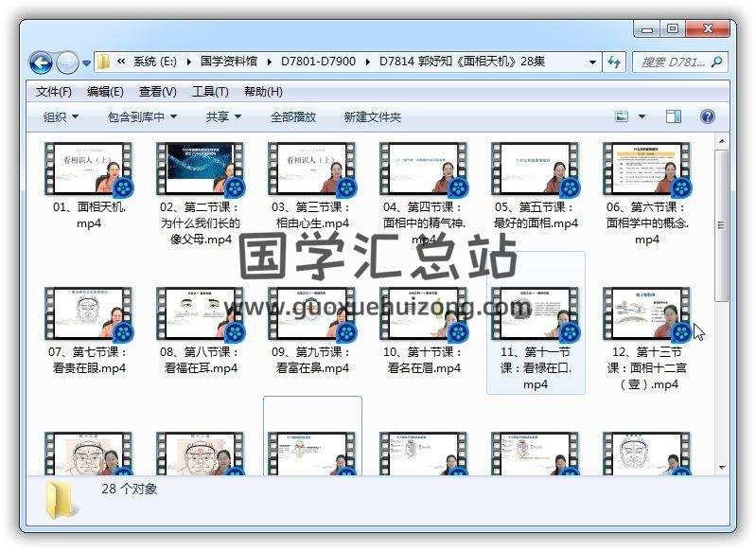Select video 01、面相天机.mp4 thumbnail

tap(89, 169)
